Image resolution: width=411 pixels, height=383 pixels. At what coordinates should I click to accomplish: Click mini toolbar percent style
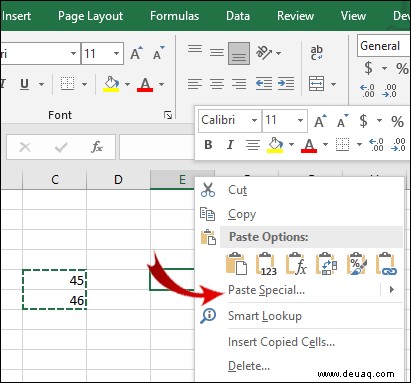tap(397, 121)
